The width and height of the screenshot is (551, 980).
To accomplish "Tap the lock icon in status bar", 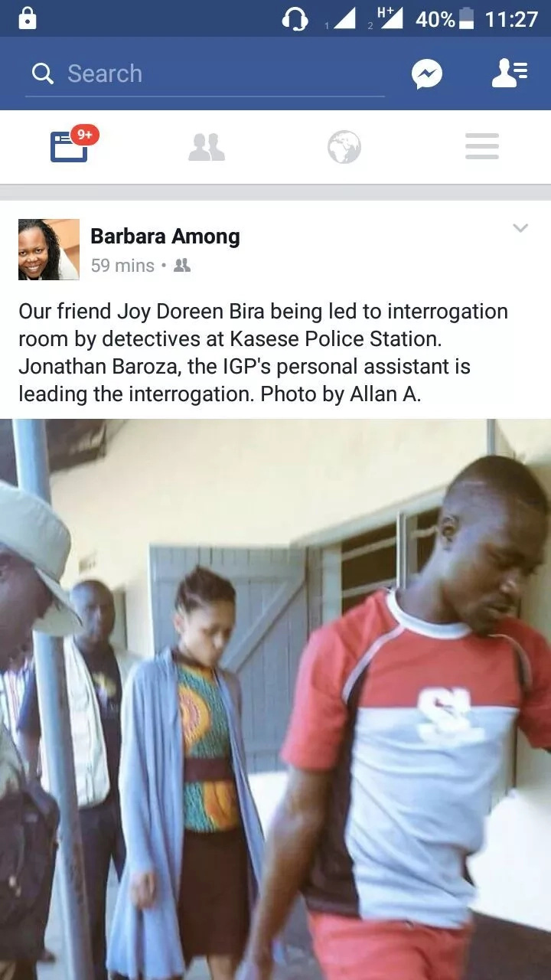I will (x=28, y=18).
